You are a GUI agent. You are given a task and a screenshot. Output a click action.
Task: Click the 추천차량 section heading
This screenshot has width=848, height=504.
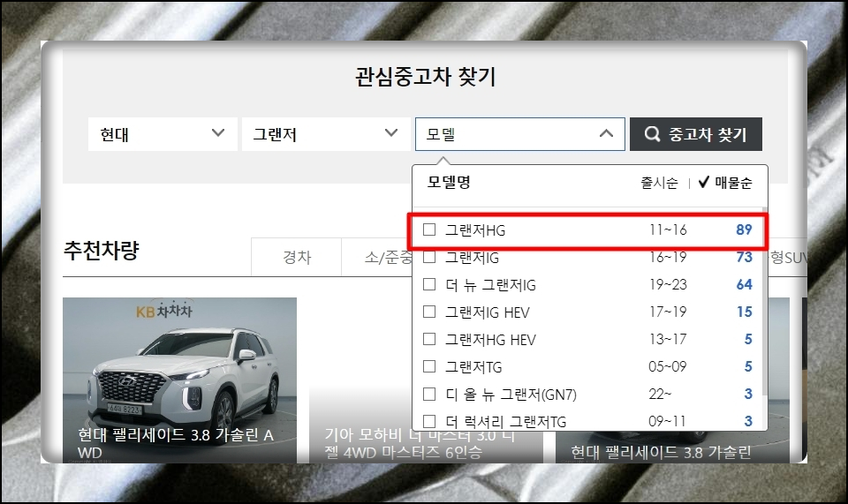tap(102, 250)
